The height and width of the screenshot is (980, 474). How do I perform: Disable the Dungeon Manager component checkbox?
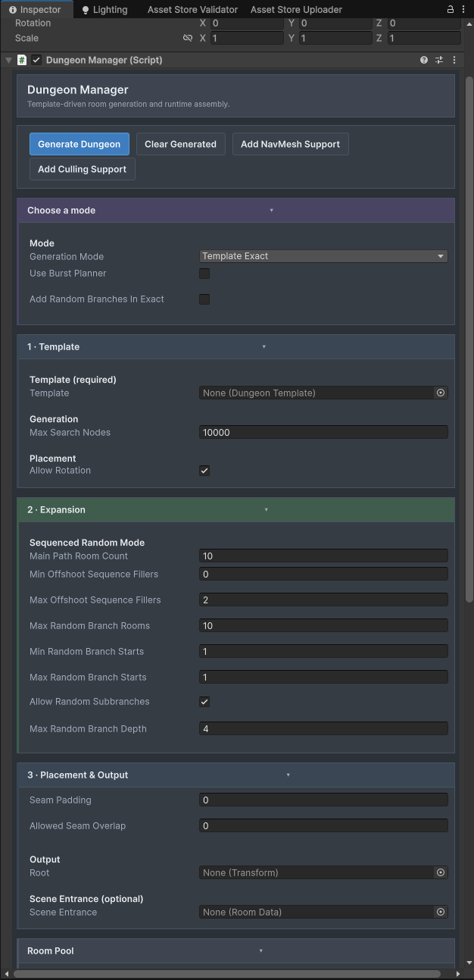(x=36, y=60)
